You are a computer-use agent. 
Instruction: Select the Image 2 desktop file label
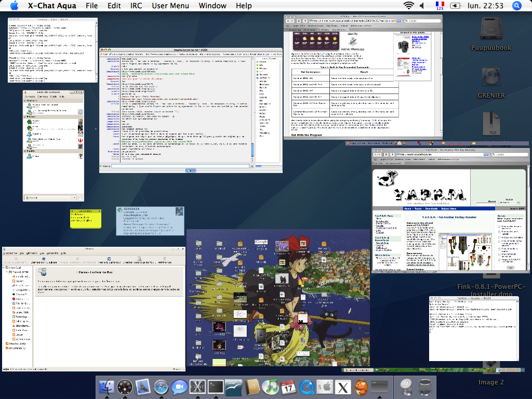[x=491, y=382]
